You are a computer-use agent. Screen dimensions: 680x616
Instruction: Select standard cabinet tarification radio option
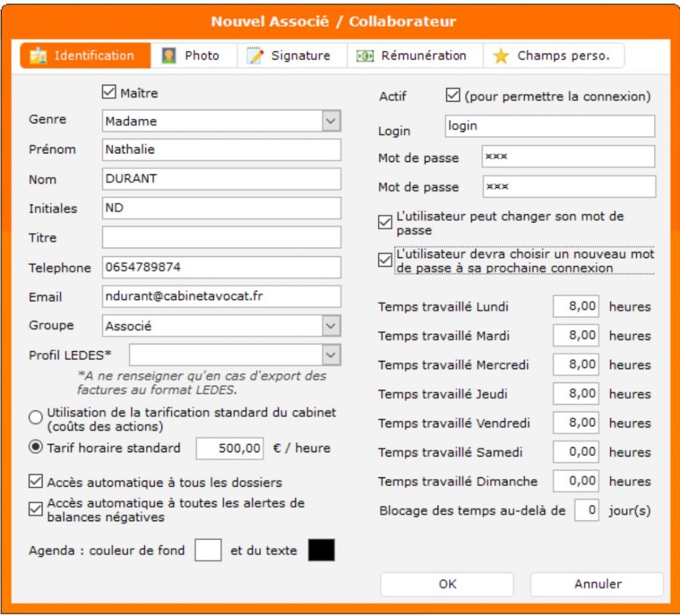(x=36, y=418)
